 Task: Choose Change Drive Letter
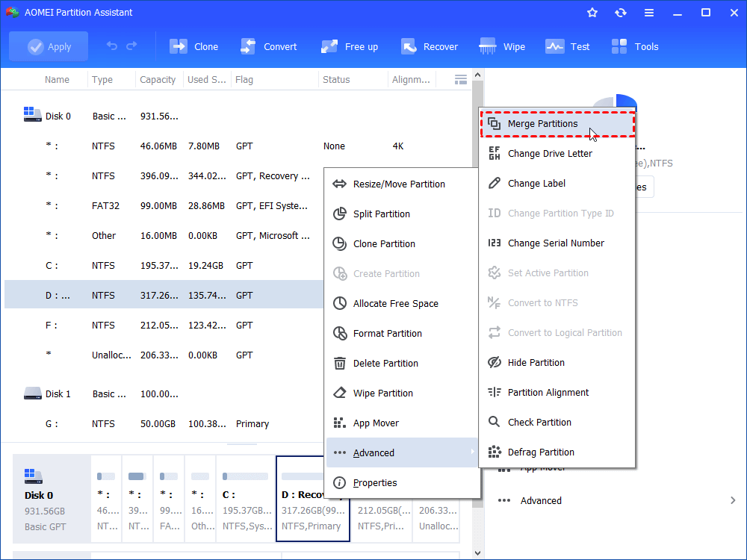557,153
